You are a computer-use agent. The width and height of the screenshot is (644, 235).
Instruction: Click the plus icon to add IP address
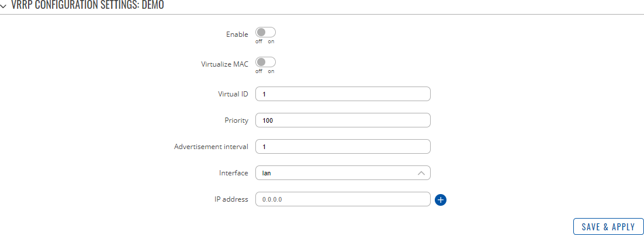coord(441,200)
